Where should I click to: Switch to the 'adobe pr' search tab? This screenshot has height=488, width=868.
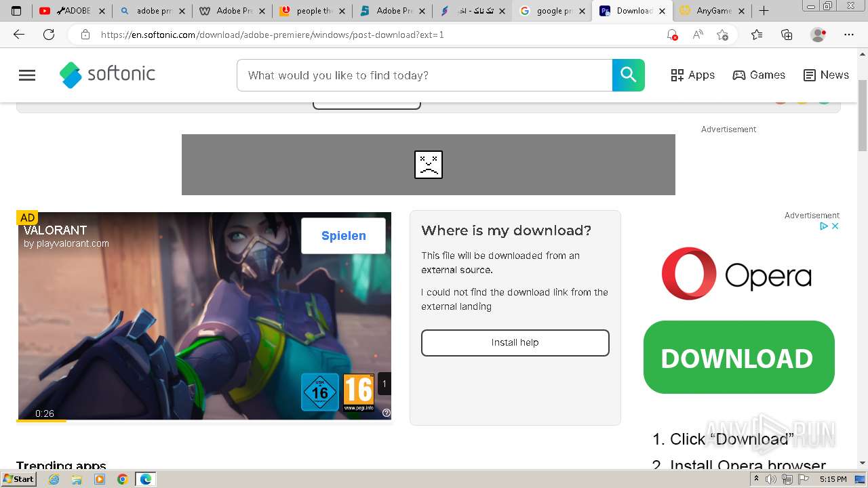(153, 11)
